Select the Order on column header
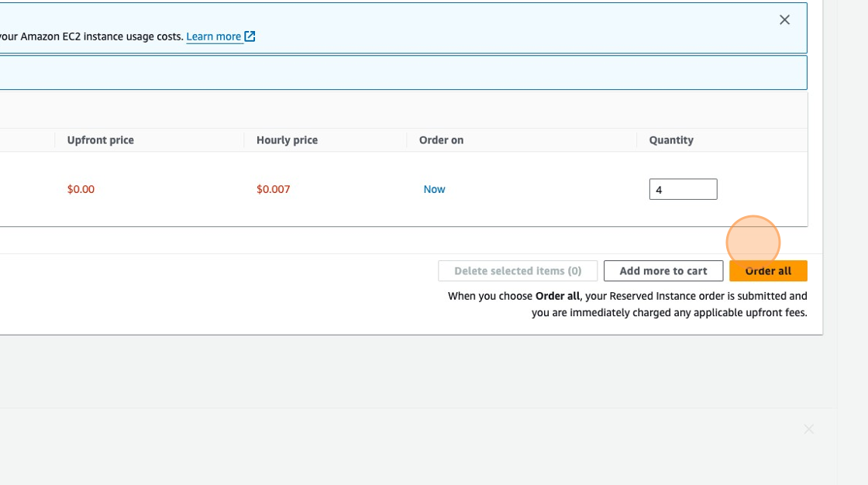Screen dimensions: 868x485 (x=441, y=140)
